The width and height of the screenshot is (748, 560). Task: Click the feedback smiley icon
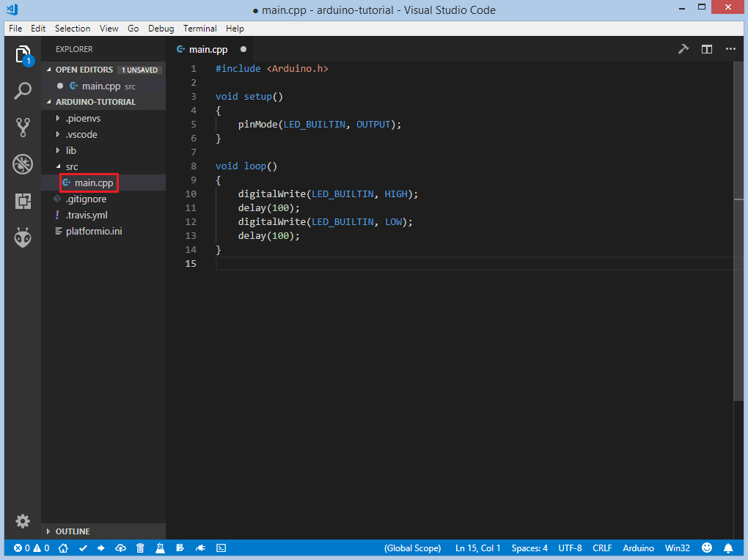point(706,548)
